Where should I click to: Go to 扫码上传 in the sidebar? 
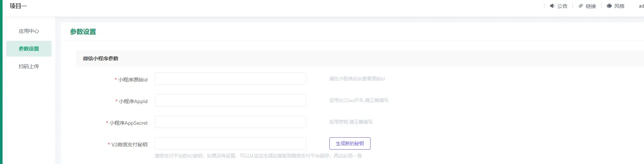(x=29, y=66)
